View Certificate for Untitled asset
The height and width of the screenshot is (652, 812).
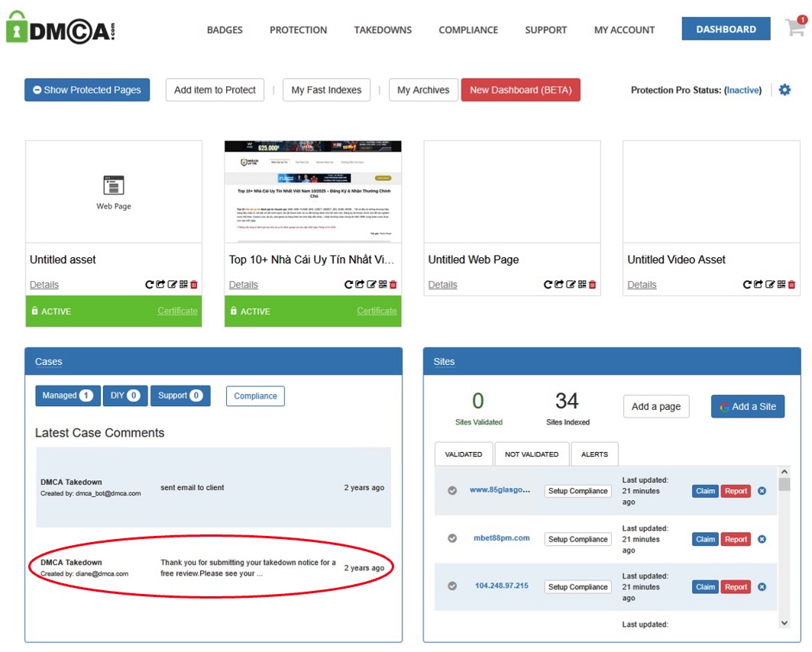(x=178, y=311)
